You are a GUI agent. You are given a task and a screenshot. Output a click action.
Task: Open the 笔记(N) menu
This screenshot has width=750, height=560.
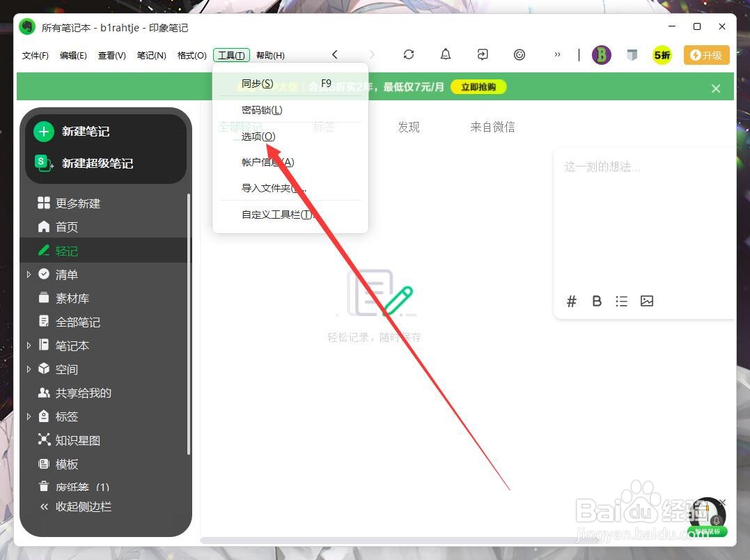point(152,56)
